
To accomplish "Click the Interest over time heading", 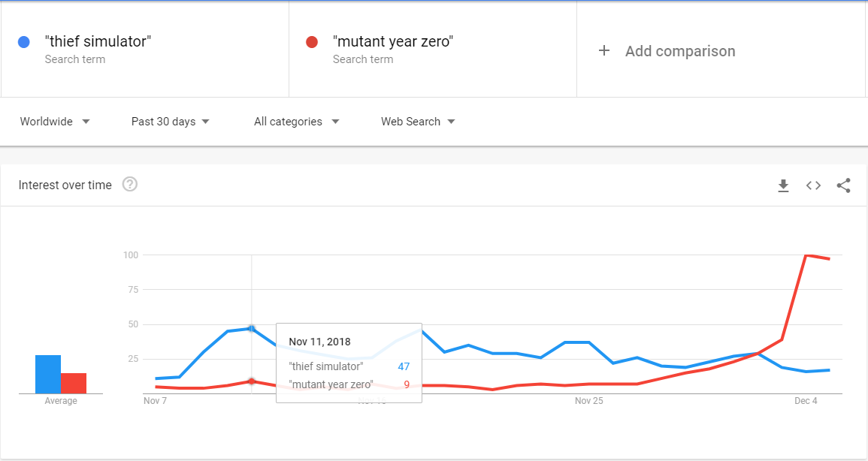I will pos(65,185).
